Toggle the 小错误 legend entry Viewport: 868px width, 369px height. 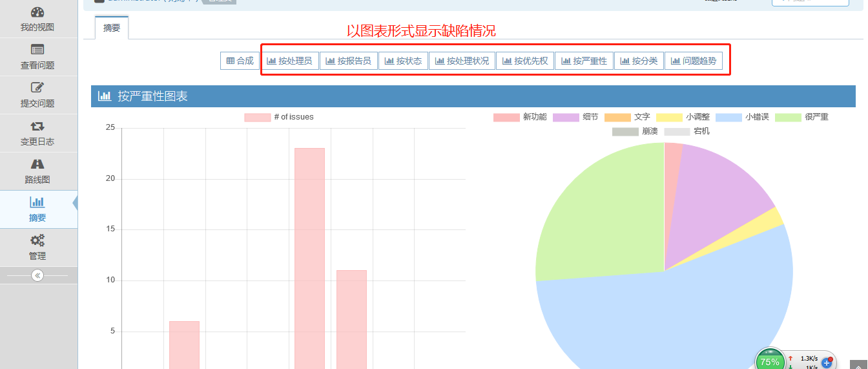(742, 117)
